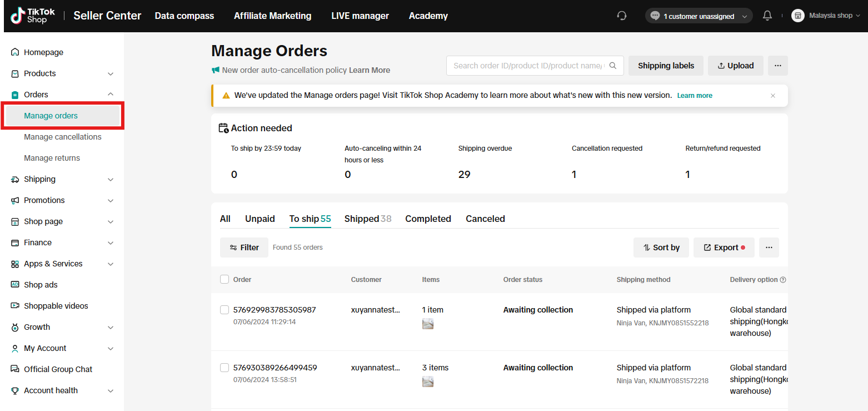Expand the Shipping menu chevron
The height and width of the screenshot is (411, 868).
(111, 180)
